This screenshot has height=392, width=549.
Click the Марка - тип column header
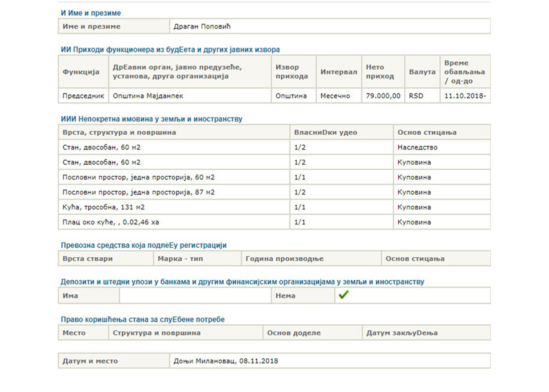180,259
